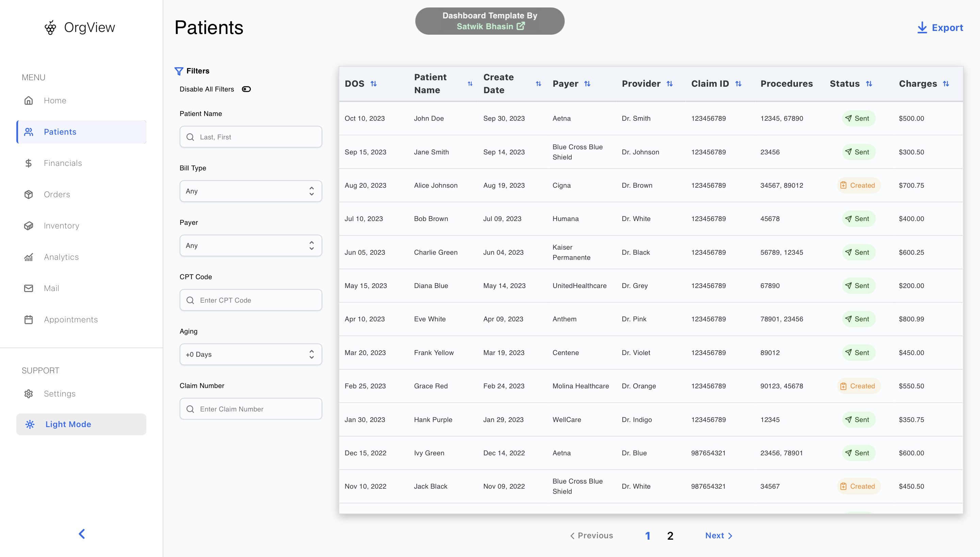Viewport: 980px width, 557px height.
Task: Collapse sidebar with the left chevron
Action: point(82,534)
